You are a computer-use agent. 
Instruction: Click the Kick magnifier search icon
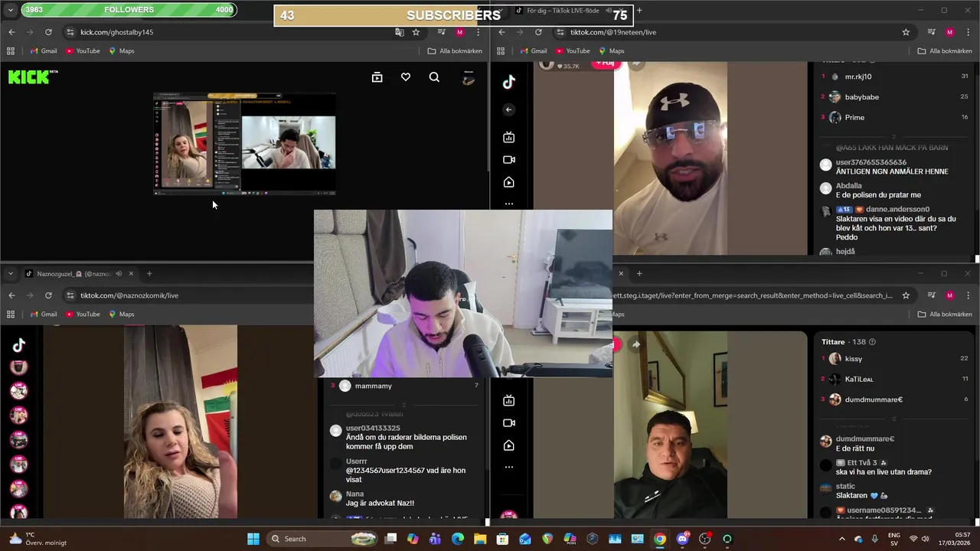434,77
